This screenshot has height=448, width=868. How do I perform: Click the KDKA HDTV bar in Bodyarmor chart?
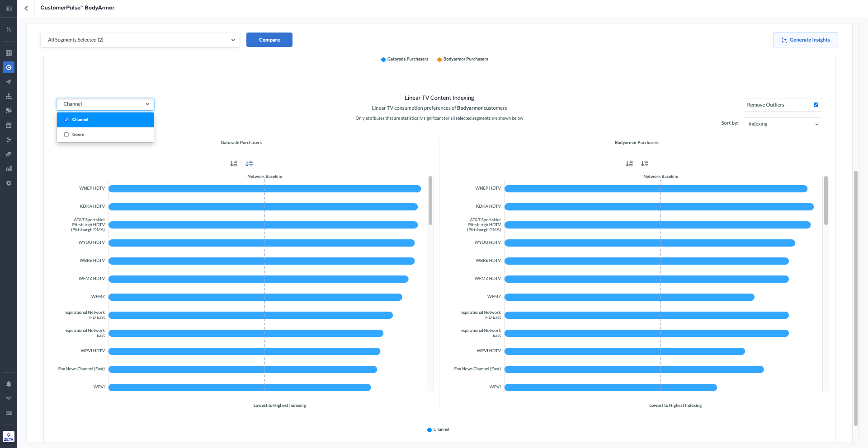(659, 207)
